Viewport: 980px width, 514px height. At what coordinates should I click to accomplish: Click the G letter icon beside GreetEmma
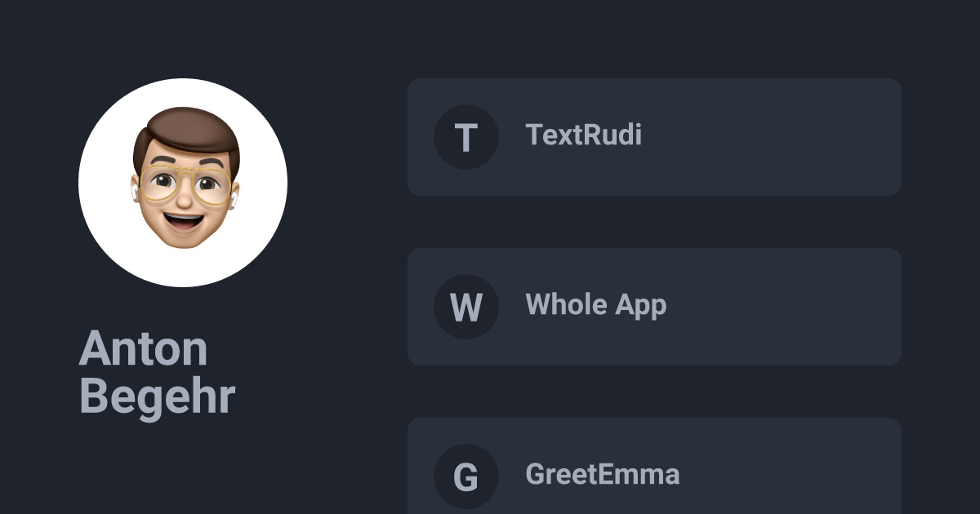(465, 476)
